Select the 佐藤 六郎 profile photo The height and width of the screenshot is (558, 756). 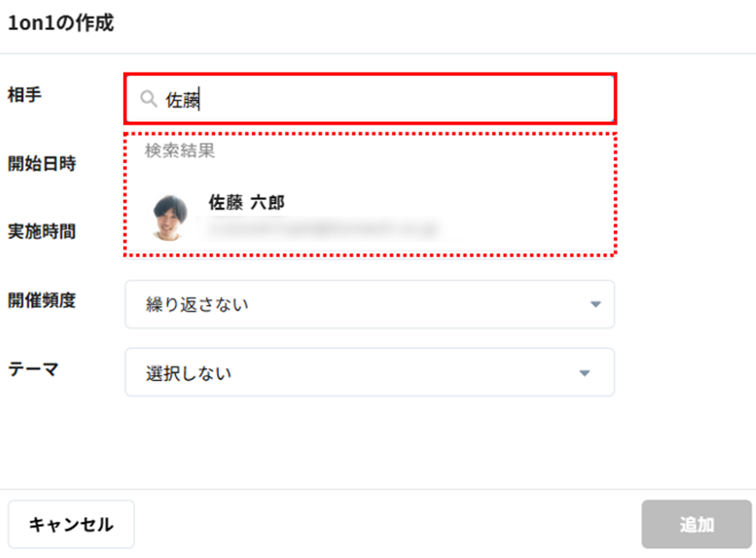pos(170,218)
